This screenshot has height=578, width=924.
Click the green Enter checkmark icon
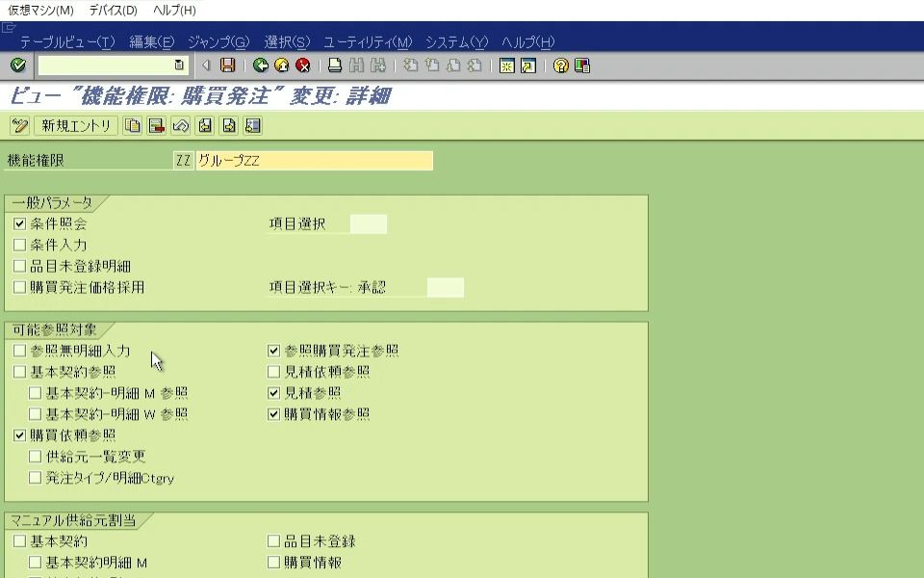pos(17,65)
